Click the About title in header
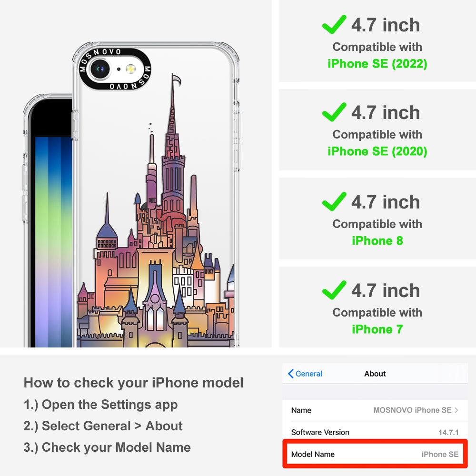The width and height of the screenshot is (476, 476). [375, 374]
